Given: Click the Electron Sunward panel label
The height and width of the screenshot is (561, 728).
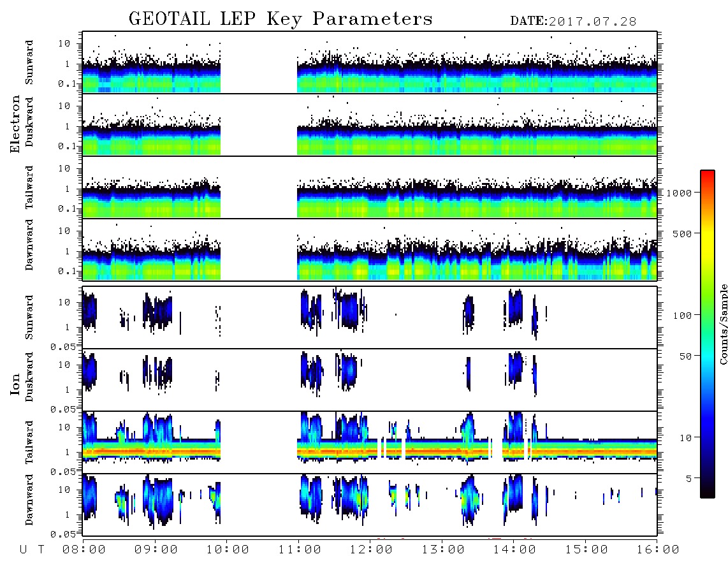Looking at the screenshot, I should 29,62.
